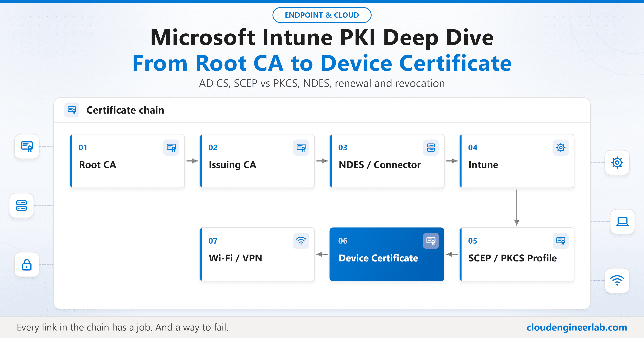Click the '05' step number label
The height and width of the screenshot is (338, 644).
click(x=472, y=241)
